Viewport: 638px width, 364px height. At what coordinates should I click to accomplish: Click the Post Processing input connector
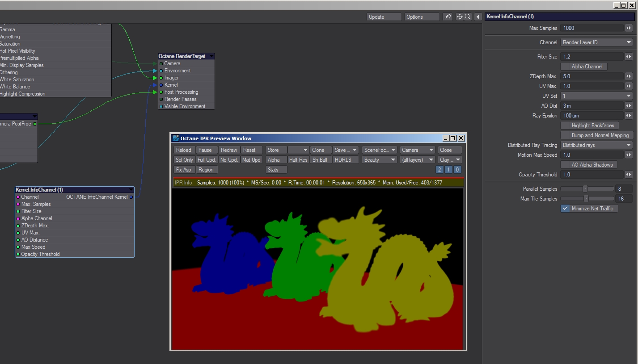pyautogui.click(x=161, y=92)
